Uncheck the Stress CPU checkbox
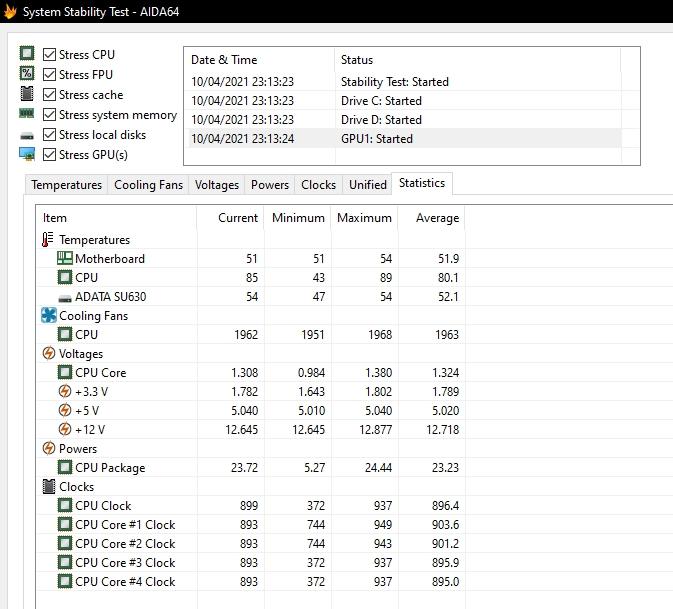This screenshot has width=673, height=609. 49,55
